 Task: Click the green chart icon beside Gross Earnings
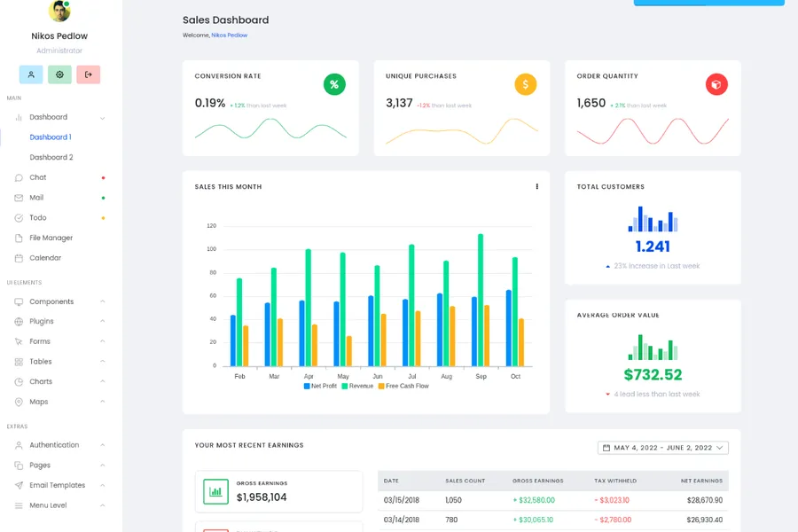215,491
